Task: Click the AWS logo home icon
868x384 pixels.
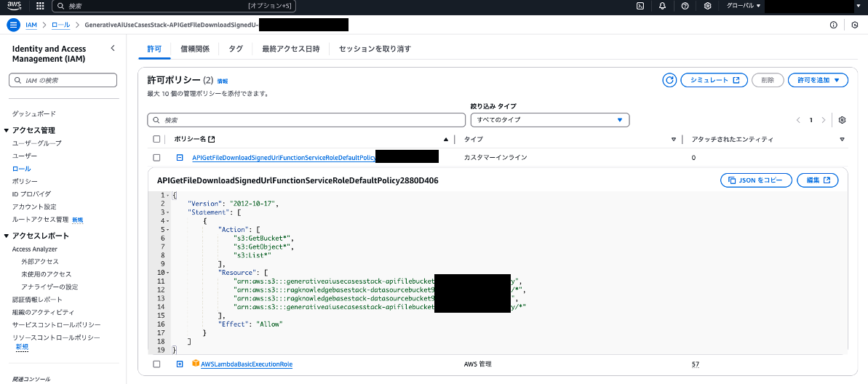Action: [x=14, y=6]
